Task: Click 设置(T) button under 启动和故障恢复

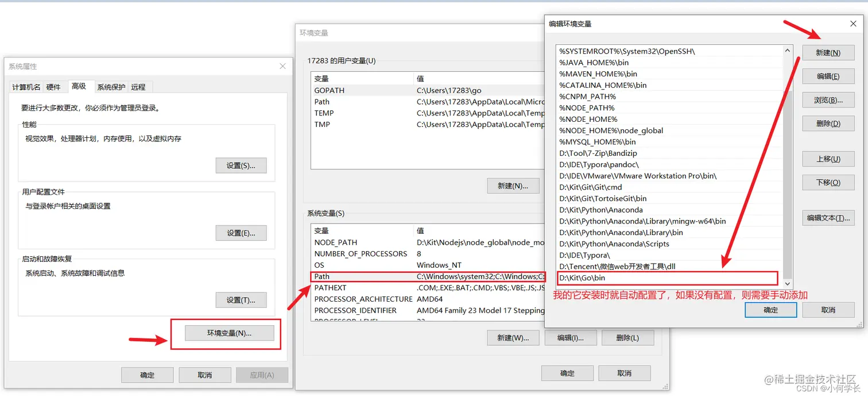Action: [241, 300]
